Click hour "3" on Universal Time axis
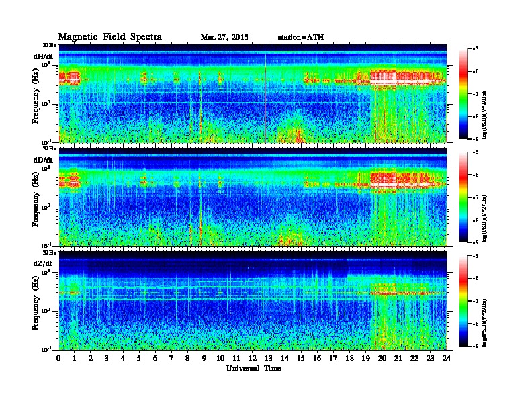The width and height of the screenshot is (532, 411). tap(107, 359)
